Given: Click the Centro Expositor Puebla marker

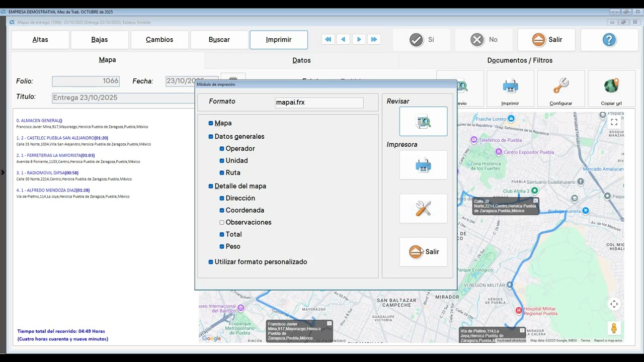Looking at the screenshot, I should (498, 151).
